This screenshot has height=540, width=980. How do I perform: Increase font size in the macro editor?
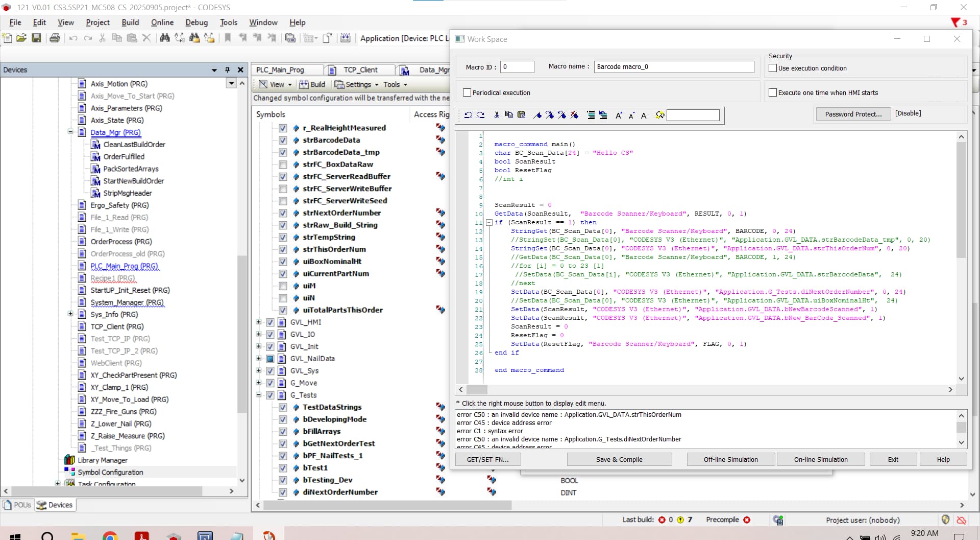point(619,115)
